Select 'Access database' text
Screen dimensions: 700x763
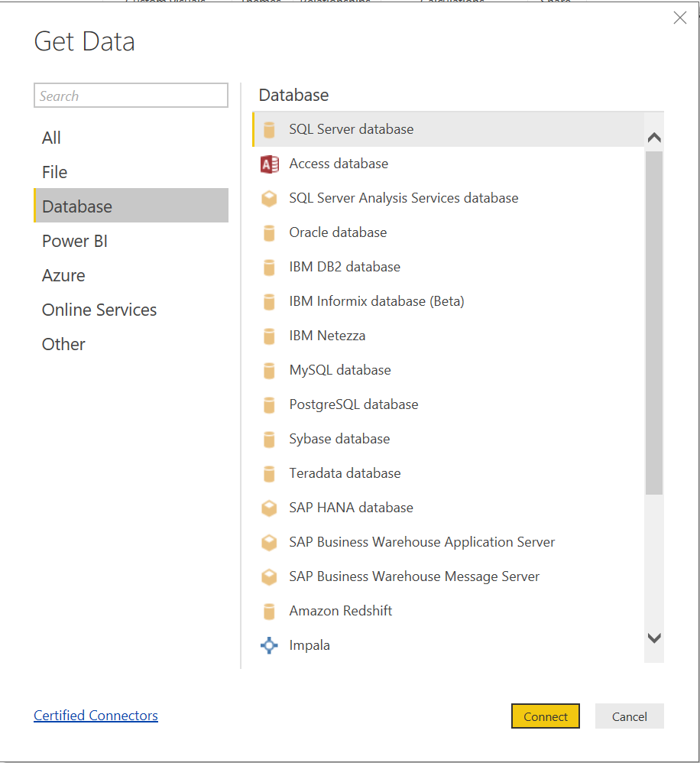tap(339, 164)
